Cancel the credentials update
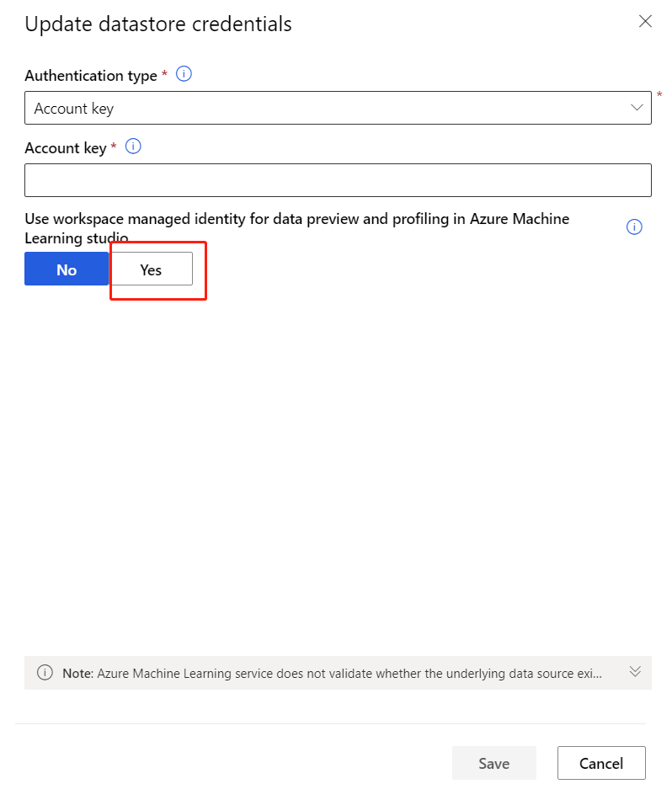The image size is (672, 800). click(x=601, y=763)
